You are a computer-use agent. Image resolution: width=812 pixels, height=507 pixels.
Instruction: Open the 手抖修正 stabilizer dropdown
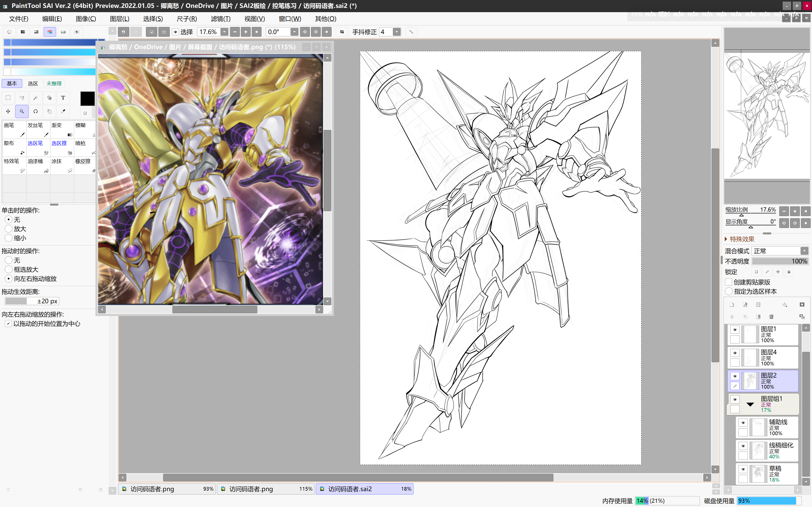[x=397, y=32]
